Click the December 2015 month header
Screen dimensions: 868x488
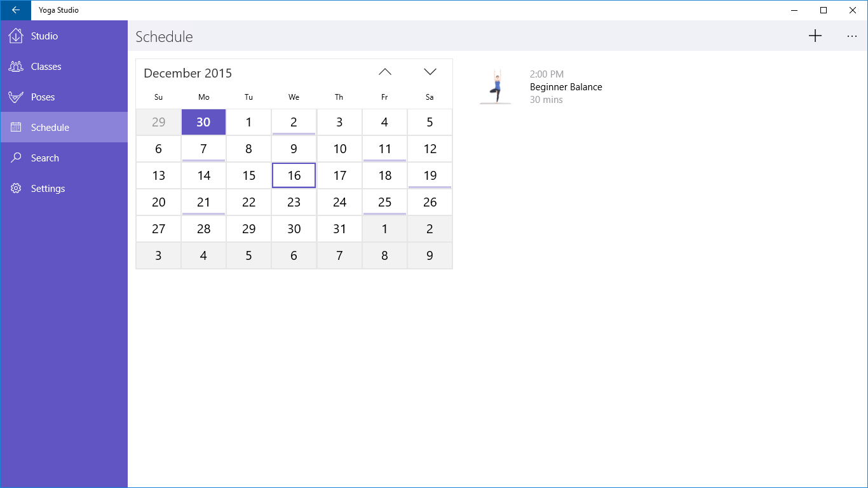coord(188,73)
